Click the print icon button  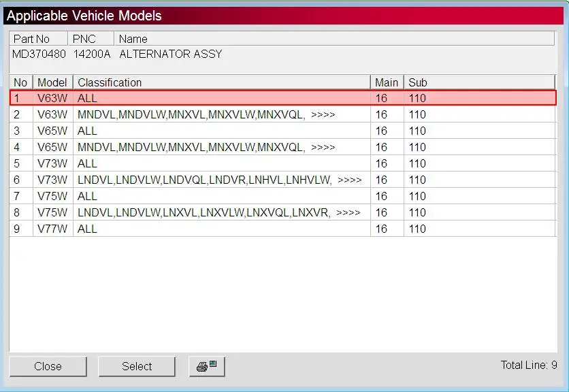click(x=207, y=366)
